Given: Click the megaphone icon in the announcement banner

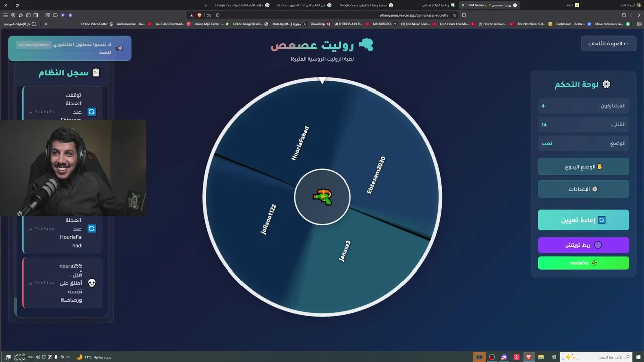Looking at the screenshot, I should tap(119, 48).
